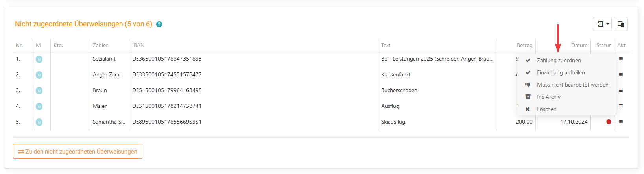
Task: Open the actions menu for Anger Zack row
Action: coord(621,74)
